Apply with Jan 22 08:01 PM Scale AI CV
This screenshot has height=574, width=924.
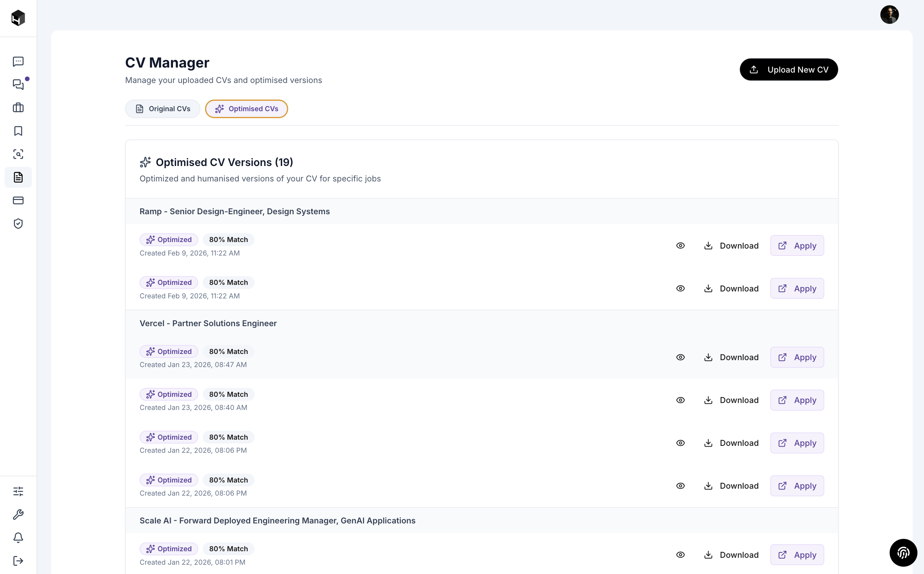click(x=797, y=555)
